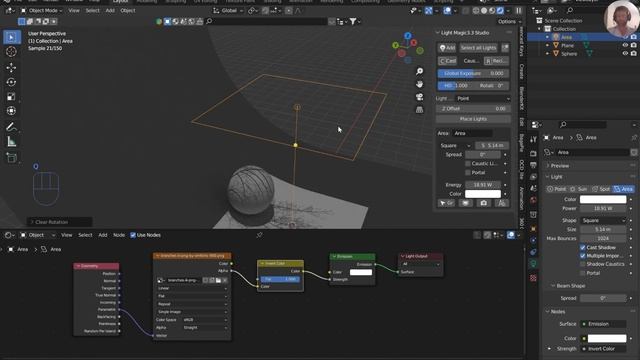Open the Output properties tab
The width and height of the screenshot is (640, 360).
tap(533, 165)
